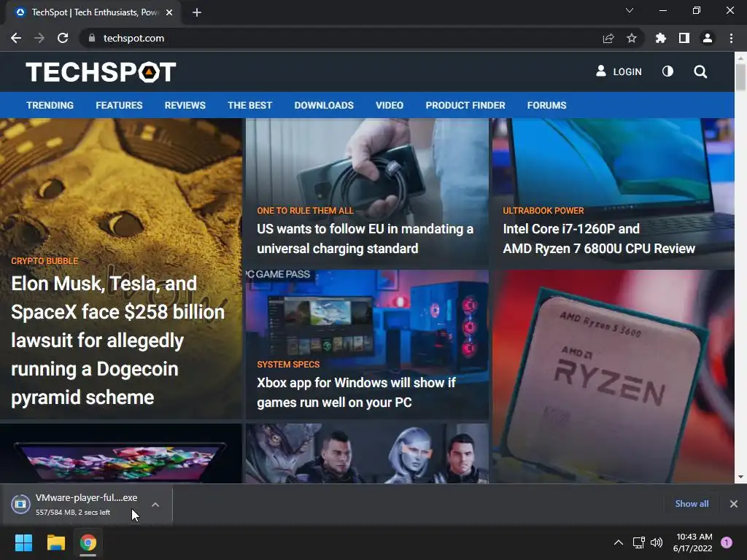
Task: Open the colorful MacBook article thumbnail
Action: pyautogui.click(x=121, y=454)
